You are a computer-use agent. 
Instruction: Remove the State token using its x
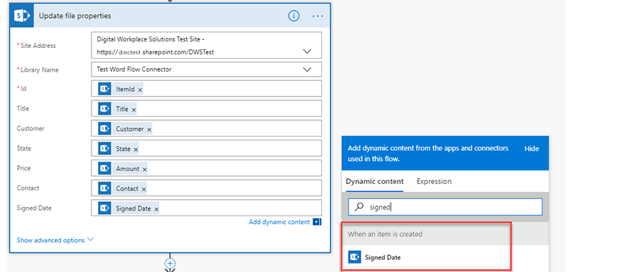tap(136, 150)
